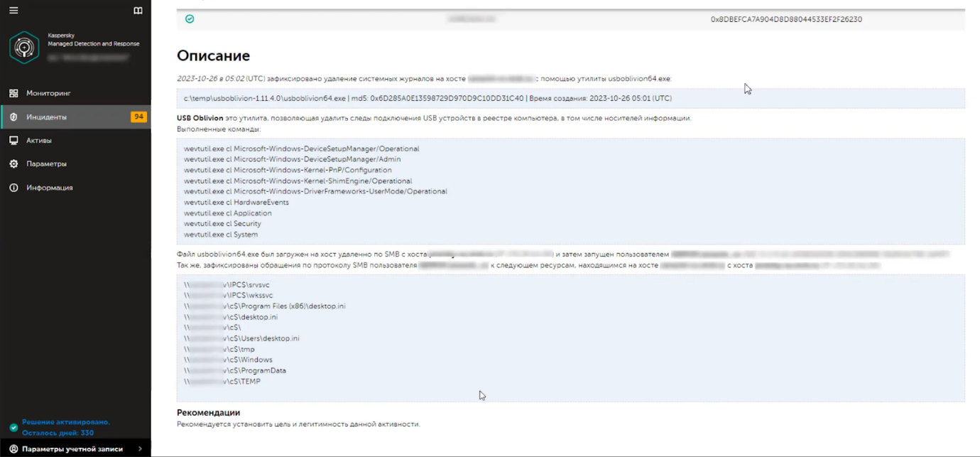Click the Информация info icon
Image resolution: width=980 pixels, height=457 pixels.
(13, 188)
